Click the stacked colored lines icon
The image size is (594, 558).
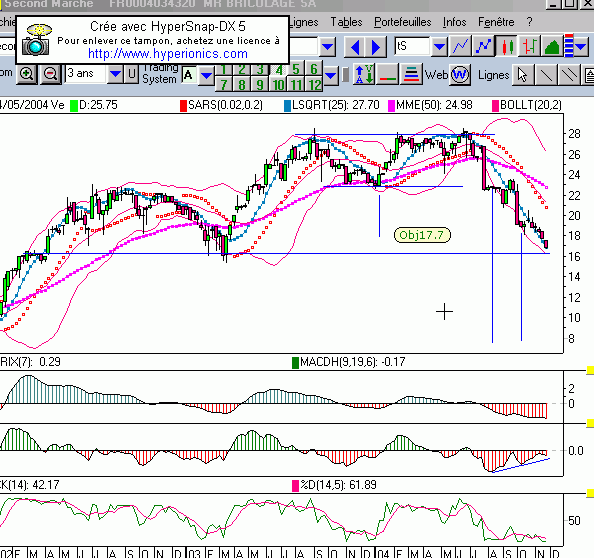coord(411,74)
